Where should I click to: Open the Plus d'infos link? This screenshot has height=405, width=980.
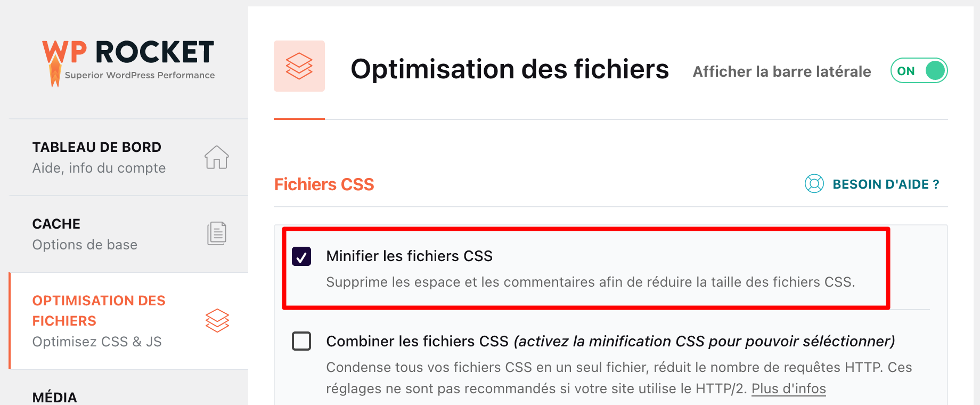point(788,388)
